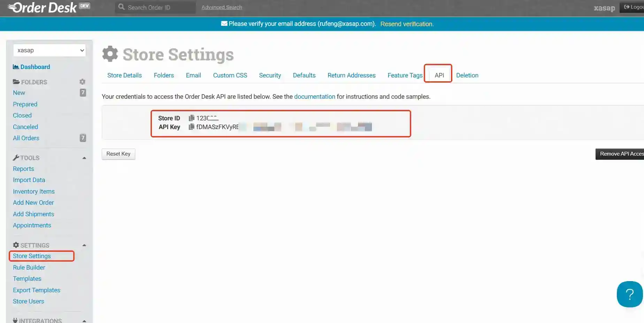
Task: Click the xasap account name in header
Action: (x=604, y=8)
